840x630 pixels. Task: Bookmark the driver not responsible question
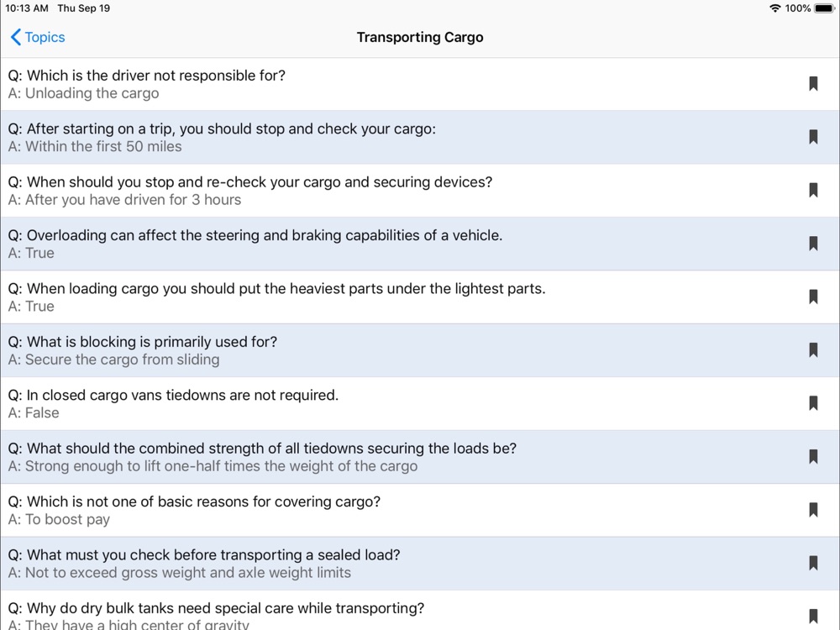pyautogui.click(x=813, y=84)
